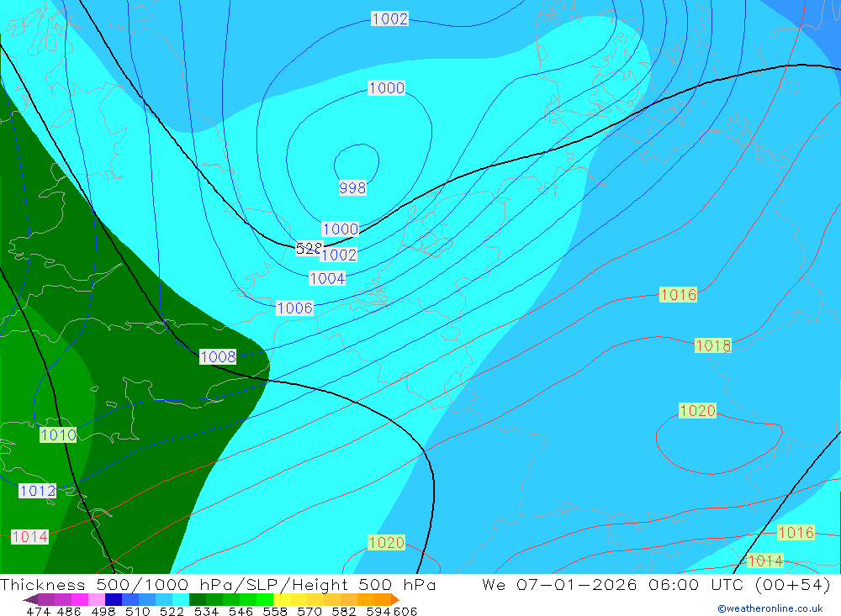Click the 1014 label with the light green background

765,561
